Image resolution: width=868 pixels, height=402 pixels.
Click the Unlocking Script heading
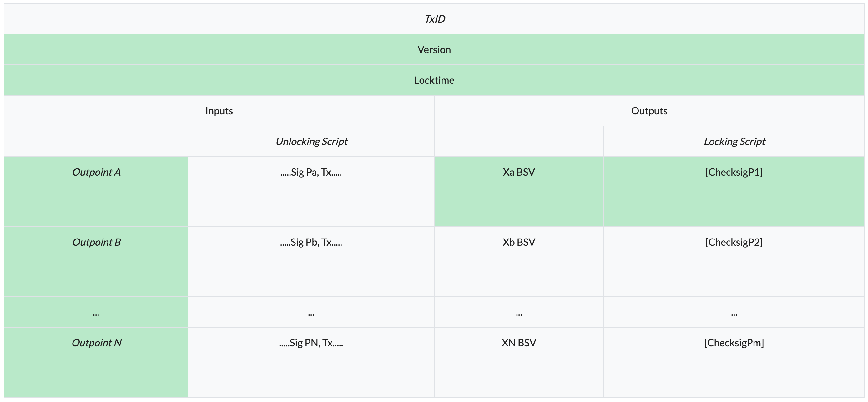311,142
